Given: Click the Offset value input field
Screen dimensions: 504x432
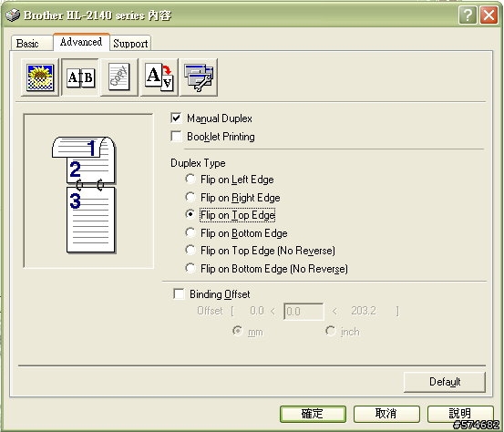Looking at the screenshot, I should coord(303,312).
